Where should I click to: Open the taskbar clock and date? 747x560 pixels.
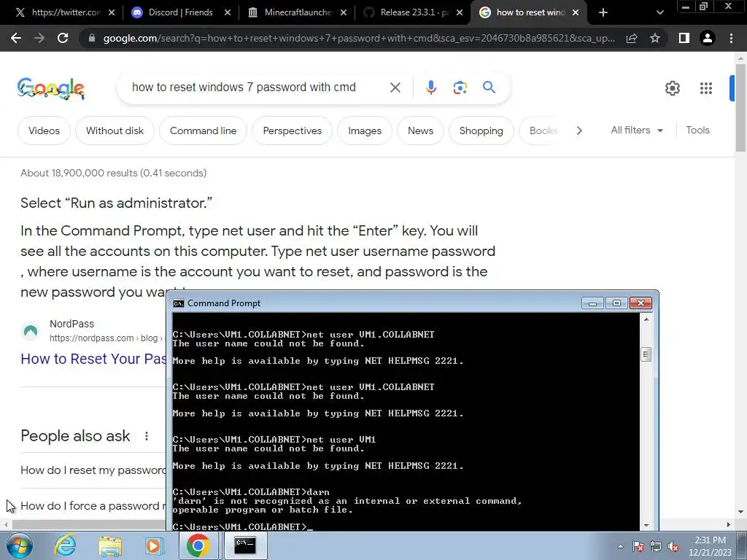pos(710,546)
